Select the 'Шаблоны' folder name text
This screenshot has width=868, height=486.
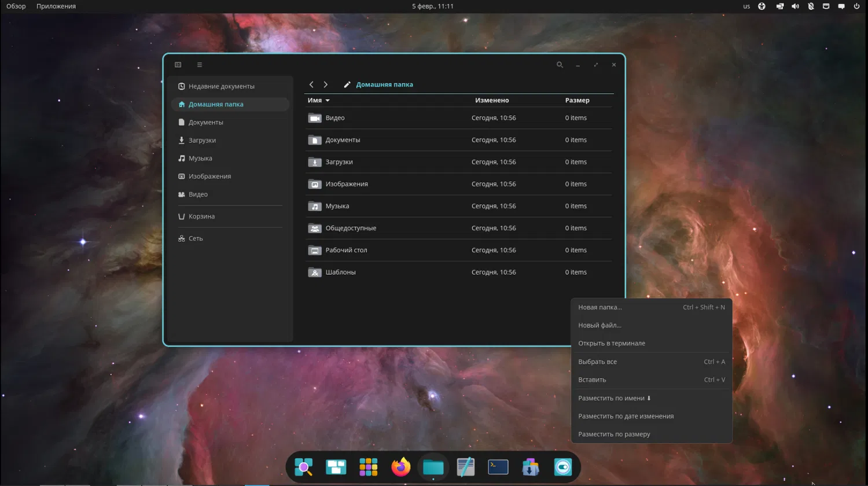[x=340, y=272]
